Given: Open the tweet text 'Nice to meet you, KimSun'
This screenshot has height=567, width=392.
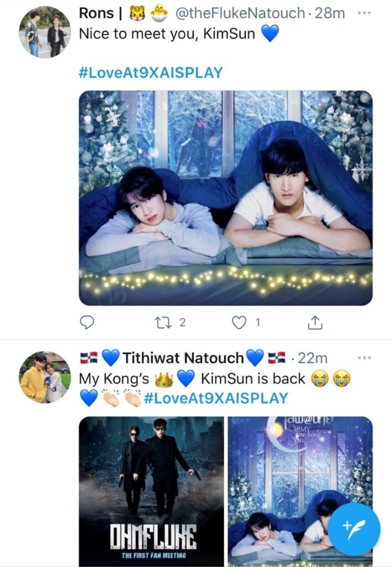Looking at the screenshot, I should tap(167, 34).
